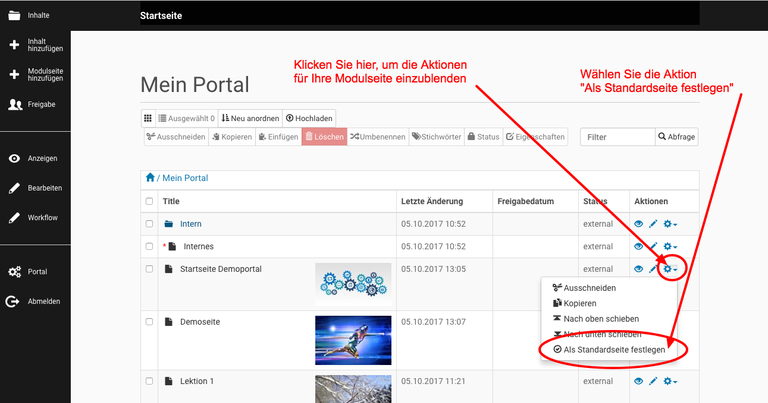
Task: Click toolbar Kopieren button
Action: click(x=232, y=137)
